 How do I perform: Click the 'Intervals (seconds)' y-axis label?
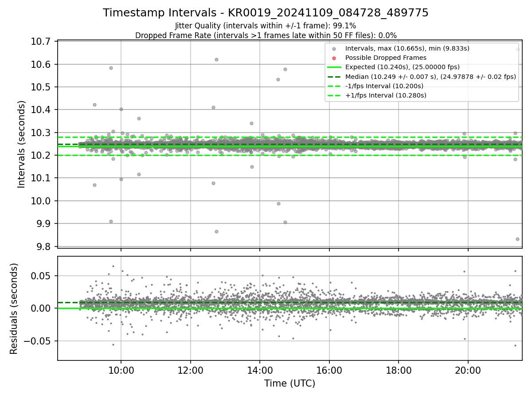(x=22, y=144)
